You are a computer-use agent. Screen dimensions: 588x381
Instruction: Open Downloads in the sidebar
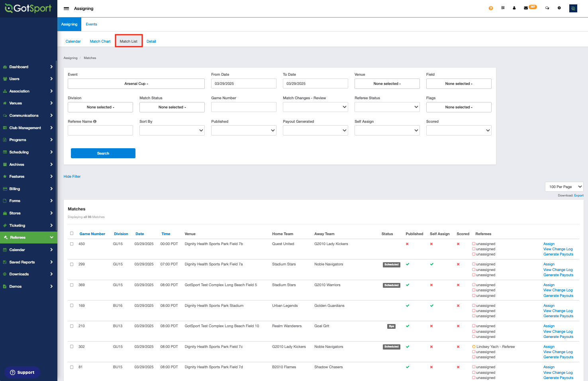(29, 274)
